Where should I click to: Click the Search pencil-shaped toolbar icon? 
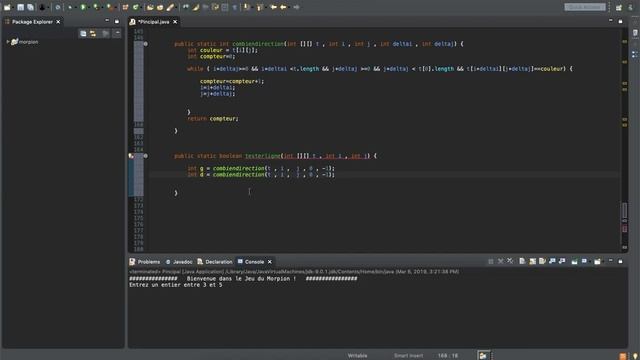pyautogui.click(x=170, y=7)
